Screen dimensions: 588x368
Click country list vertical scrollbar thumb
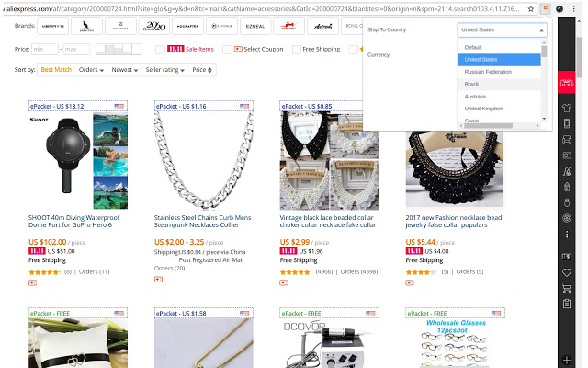pyautogui.click(x=544, y=52)
